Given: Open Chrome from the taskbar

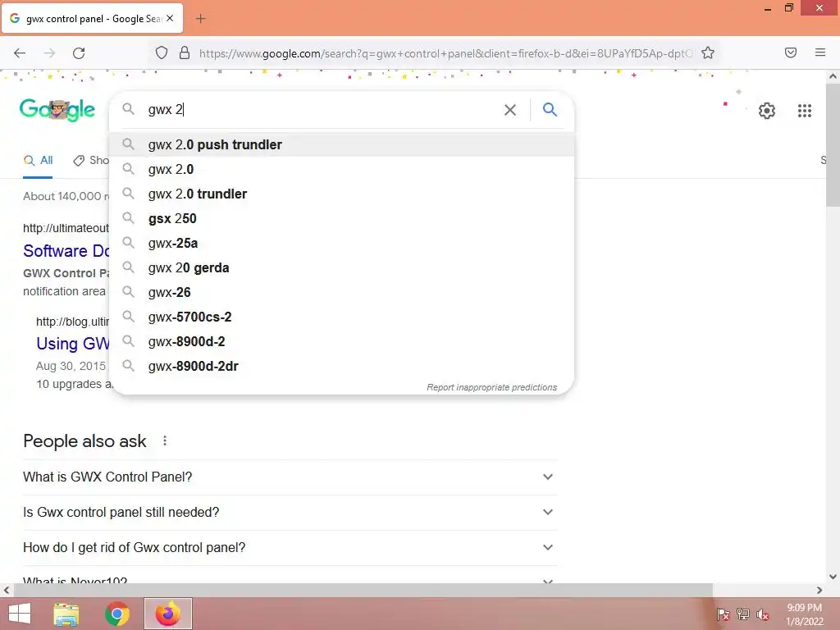Looking at the screenshot, I should click(x=117, y=614).
